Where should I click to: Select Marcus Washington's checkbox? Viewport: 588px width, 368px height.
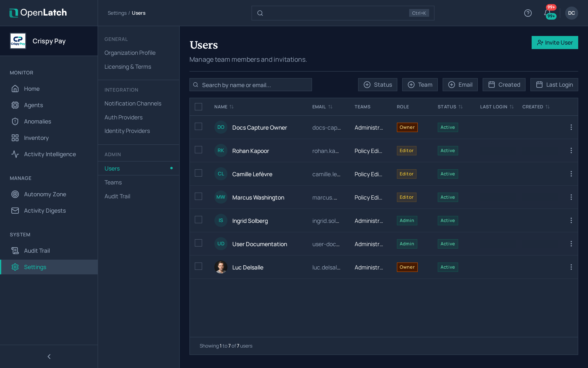198,196
